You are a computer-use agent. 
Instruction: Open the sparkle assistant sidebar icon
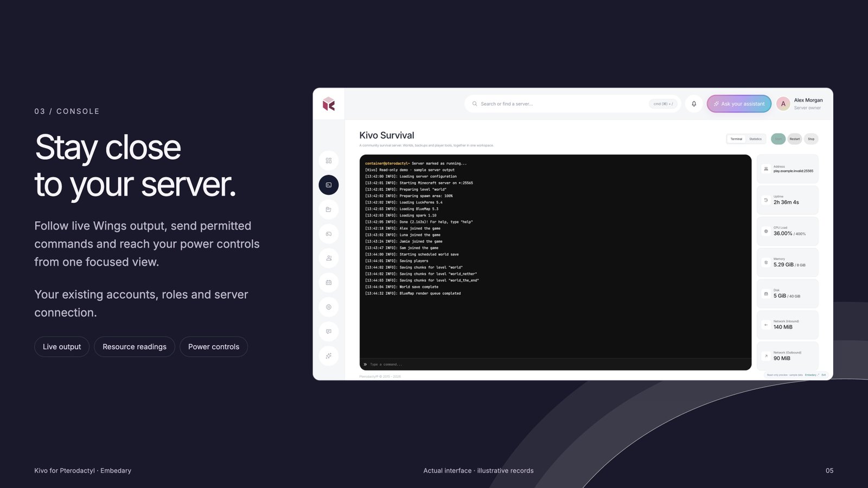click(329, 356)
